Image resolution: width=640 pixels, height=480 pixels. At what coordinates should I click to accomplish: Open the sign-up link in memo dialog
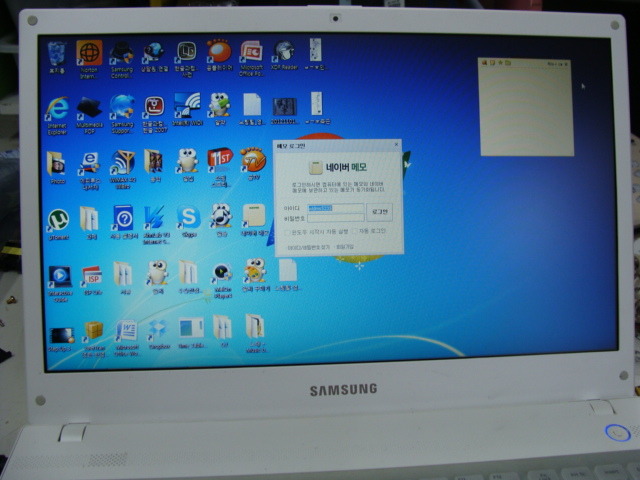click(x=345, y=247)
